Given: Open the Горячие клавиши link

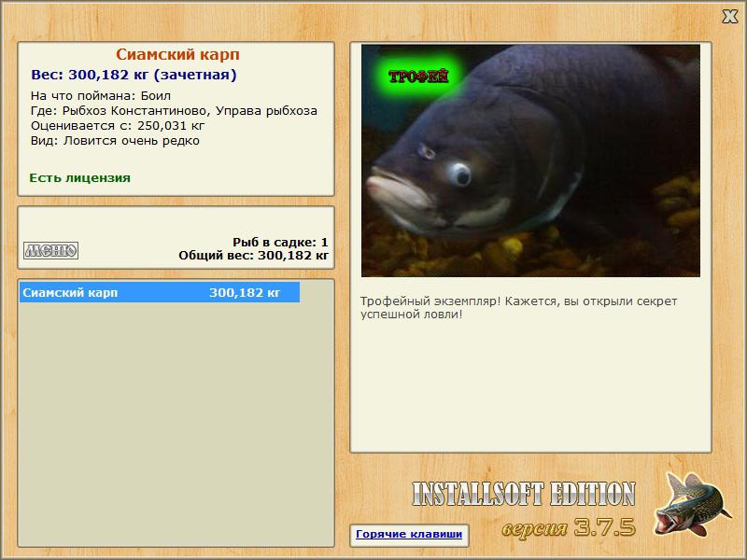Looking at the screenshot, I should pyautogui.click(x=409, y=534).
